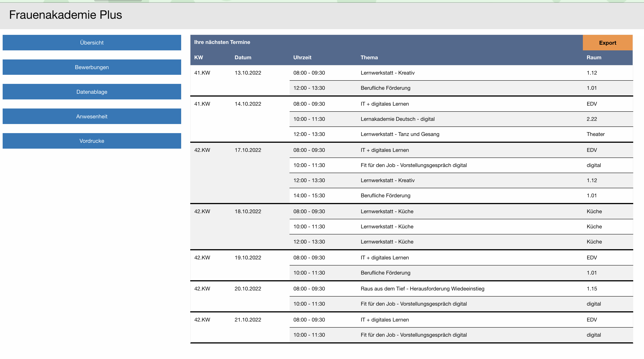Click time 12:00 - 13:30 on 14.10.2022

pyautogui.click(x=309, y=134)
